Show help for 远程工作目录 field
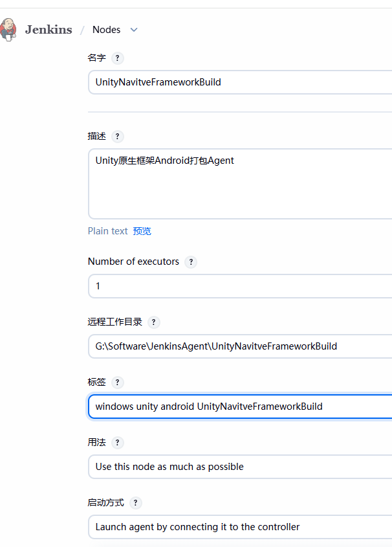 coord(154,322)
